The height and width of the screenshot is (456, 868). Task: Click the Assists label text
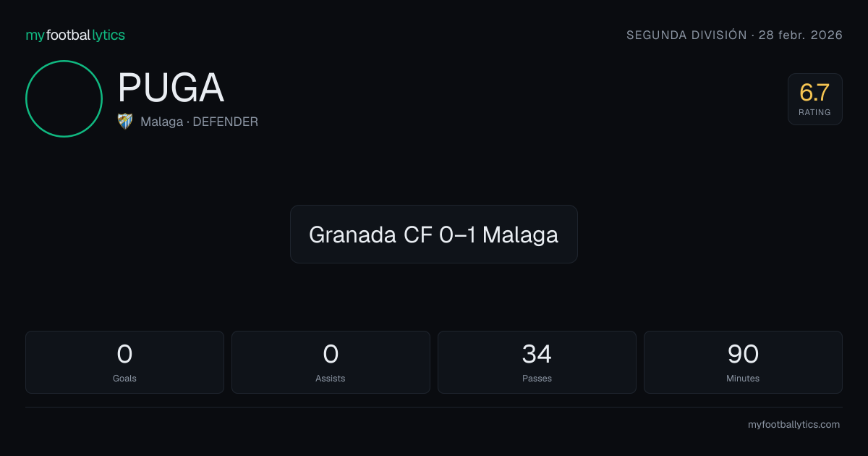(x=331, y=379)
